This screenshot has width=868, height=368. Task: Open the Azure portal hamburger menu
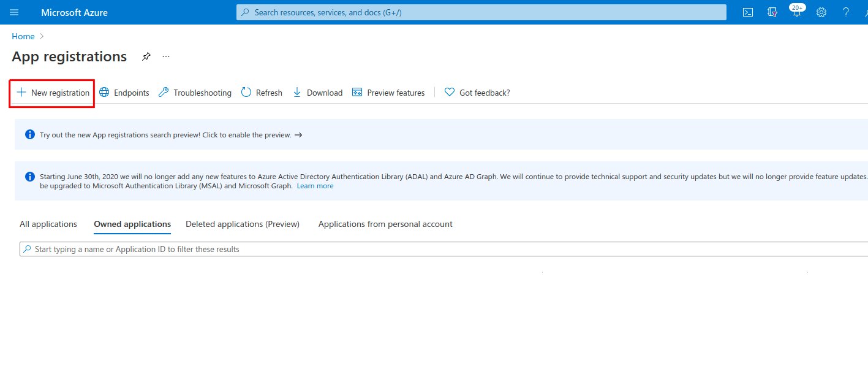[x=15, y=12]
